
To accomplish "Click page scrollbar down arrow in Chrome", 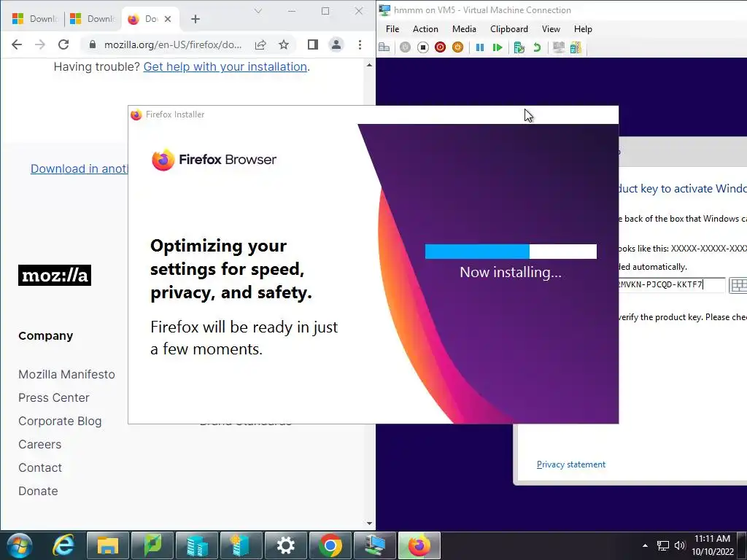I will pos(369,524).
